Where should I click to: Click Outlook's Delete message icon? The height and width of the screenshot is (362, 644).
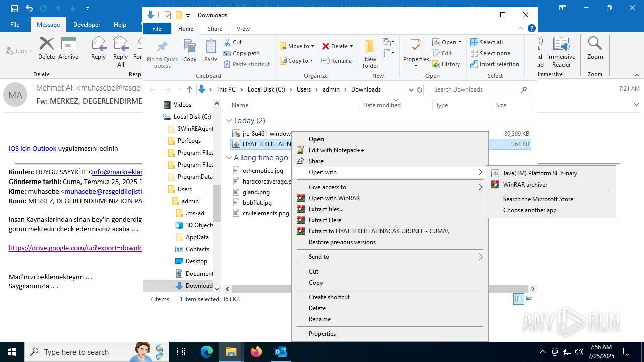coord(46,44)
